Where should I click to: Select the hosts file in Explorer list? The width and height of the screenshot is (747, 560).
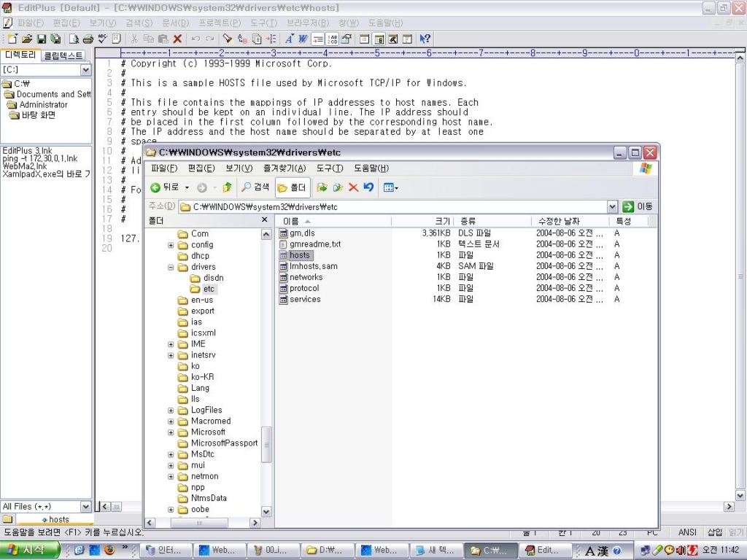(x=299, y=255)
